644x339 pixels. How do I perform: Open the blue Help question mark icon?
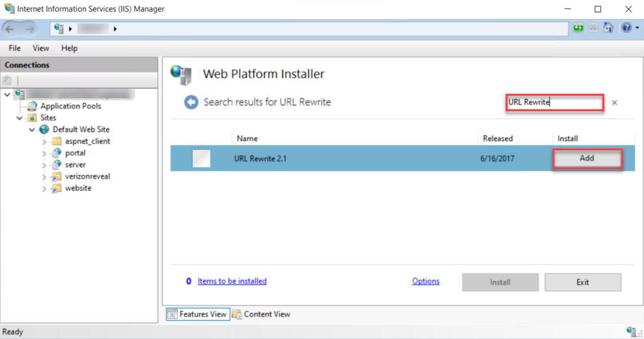626,28
